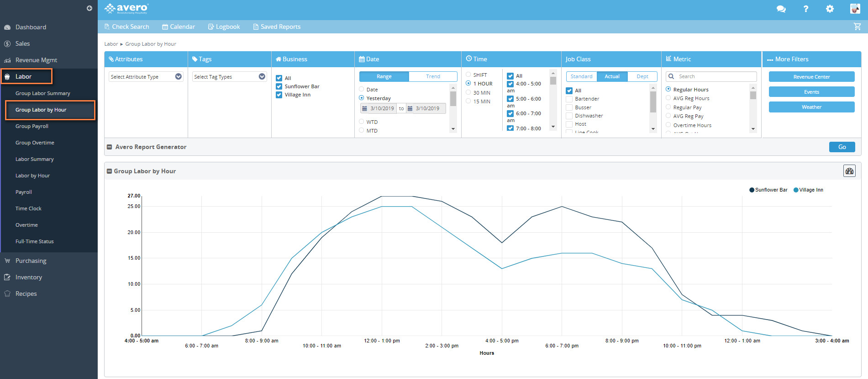Open Group Payroll in the sidebar

pyautogui.click(x=32, y=126)
